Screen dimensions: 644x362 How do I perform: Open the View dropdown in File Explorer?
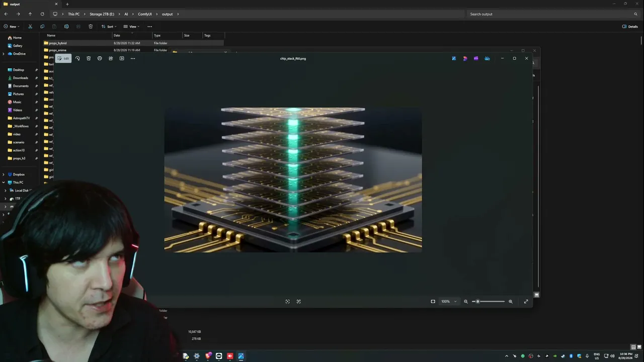131,27
